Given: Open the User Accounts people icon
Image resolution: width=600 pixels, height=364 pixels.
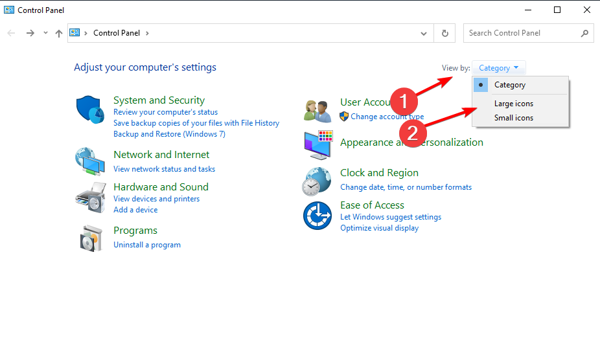Looking at the screenshot, I should tap(317, 110).
